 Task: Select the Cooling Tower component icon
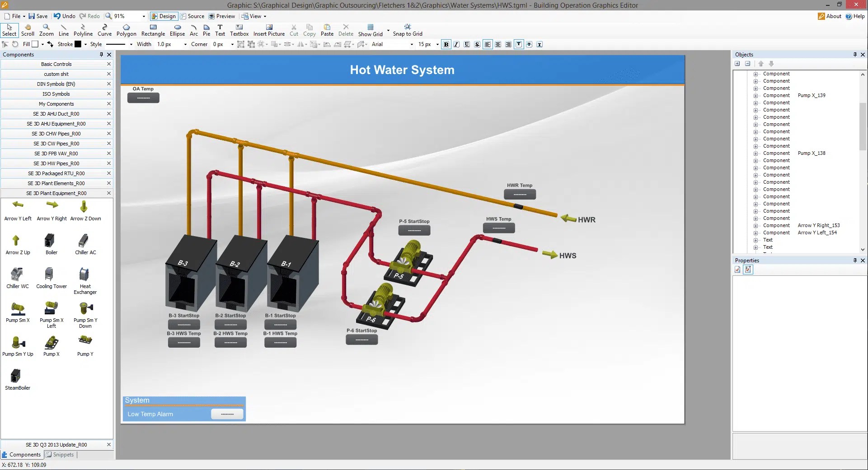click(x=51, y=275)
